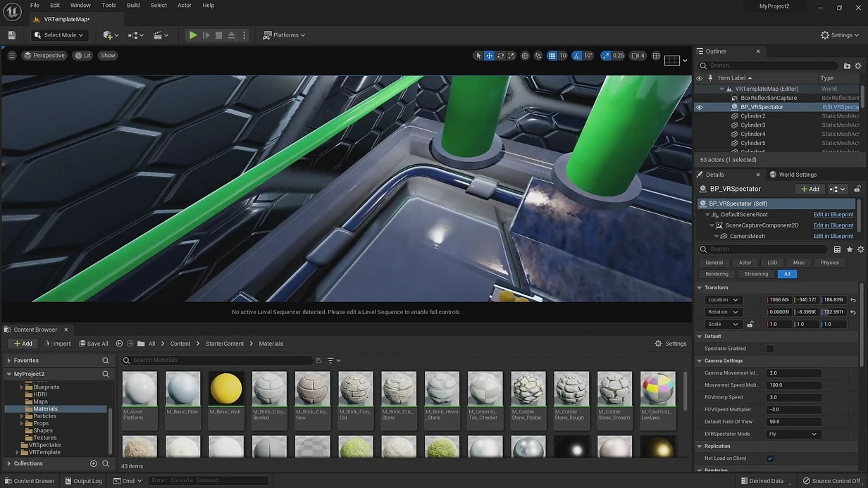Viewport: 868px width, 488px height.
Task: Click the Import button in Content Browser
Action: click(x=58, y=344)
